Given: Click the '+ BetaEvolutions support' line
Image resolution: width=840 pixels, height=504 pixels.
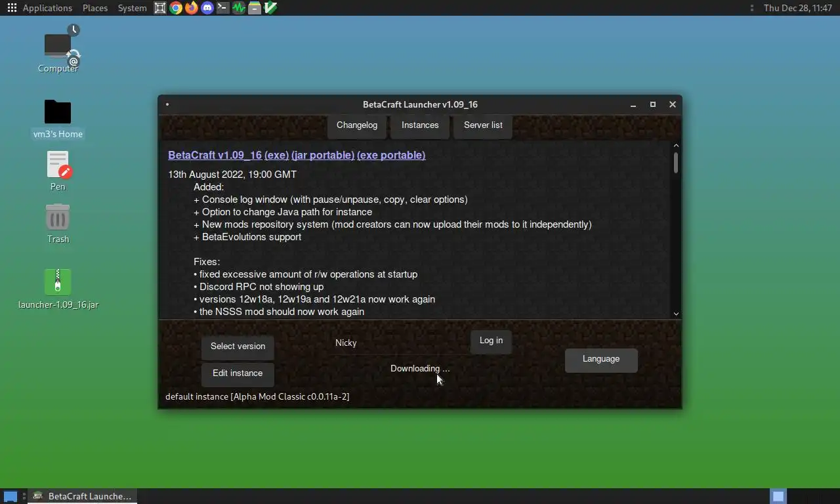Looking at the screenshot, I should click(x=247, y=237).
